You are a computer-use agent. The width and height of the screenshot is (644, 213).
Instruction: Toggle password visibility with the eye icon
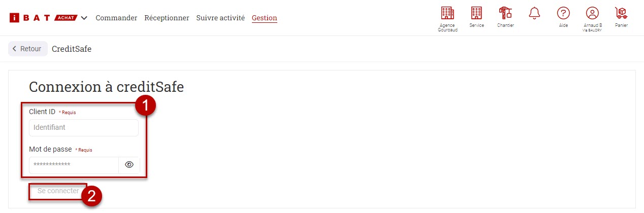point(129,165)
